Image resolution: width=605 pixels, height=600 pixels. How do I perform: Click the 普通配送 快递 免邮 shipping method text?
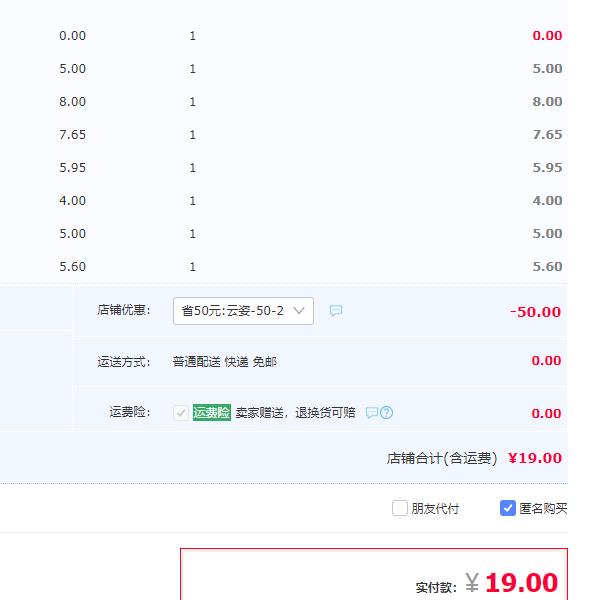coord(224,362)
